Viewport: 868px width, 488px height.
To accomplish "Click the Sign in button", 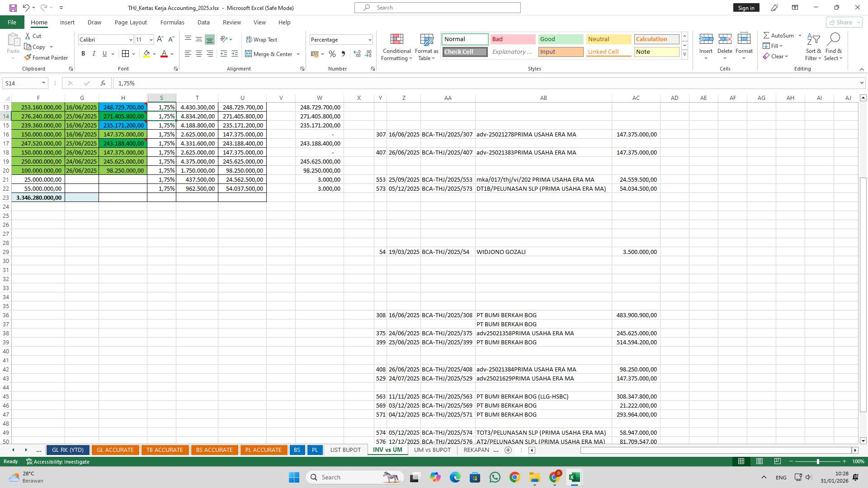I will coord(746,8).
